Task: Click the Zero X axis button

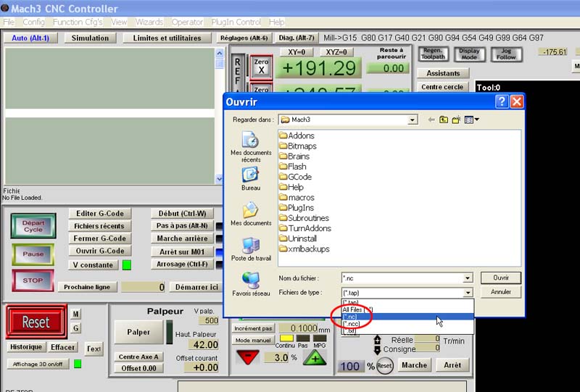Action: [x=261, y=67]
